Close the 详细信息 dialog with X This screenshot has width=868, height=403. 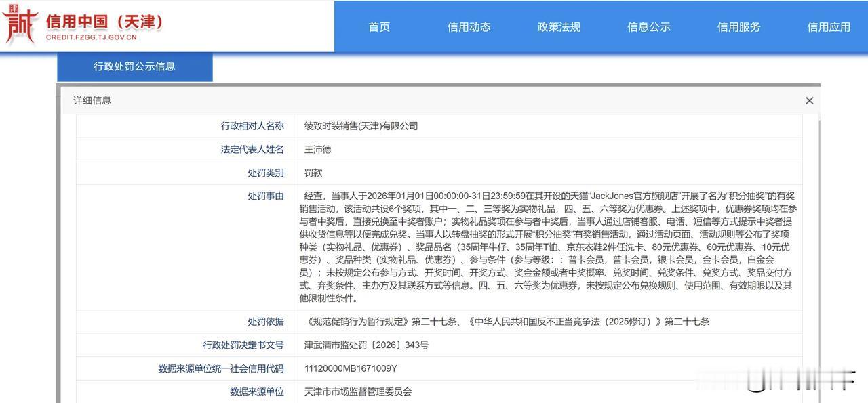[x=809, y=100]
